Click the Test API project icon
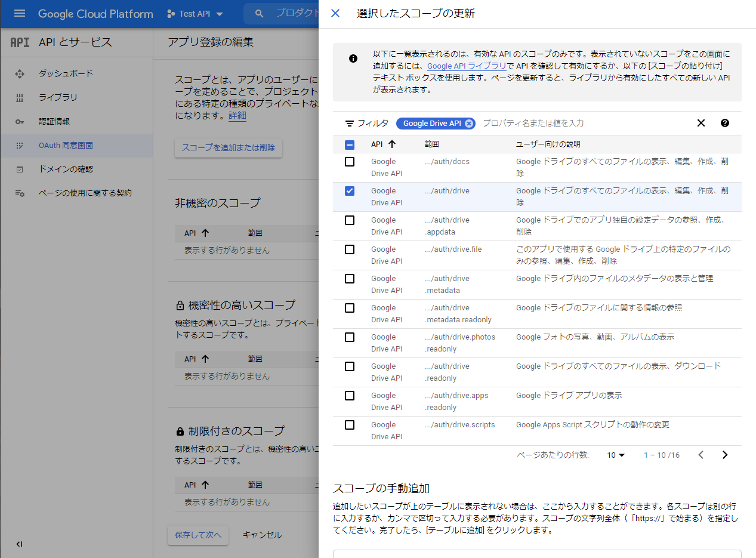The height and width of the screenshot is (558, 756). 171,13
